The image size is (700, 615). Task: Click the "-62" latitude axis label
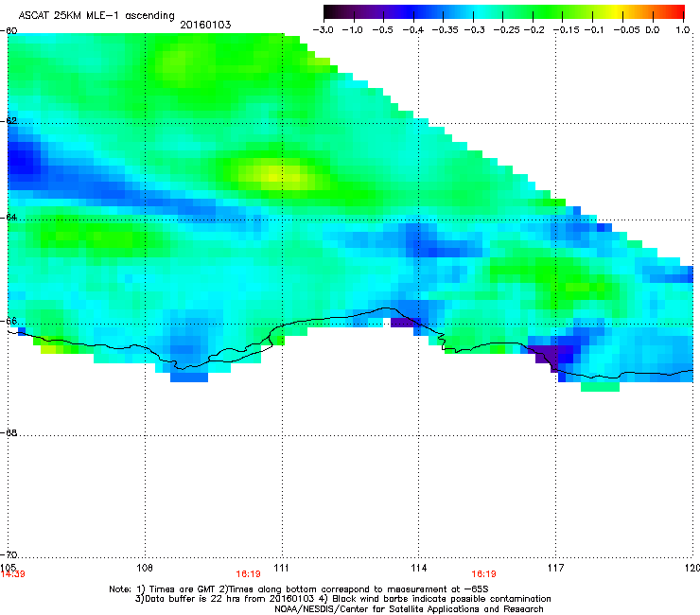coord(9,121)
